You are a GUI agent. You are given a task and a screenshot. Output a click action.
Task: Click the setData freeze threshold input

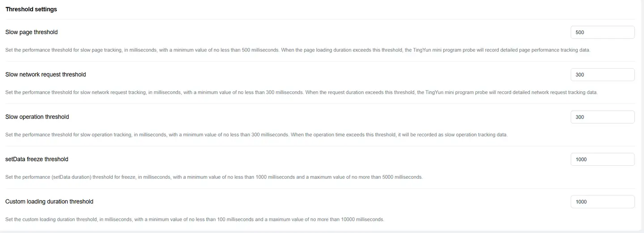pos(602,160)
